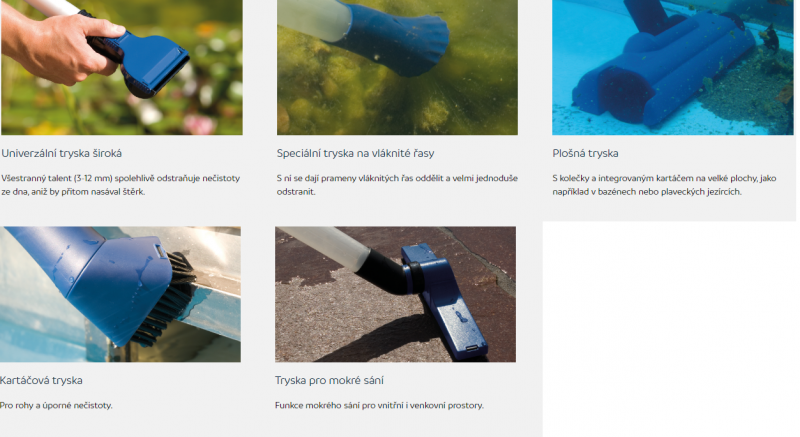The image size is (800, 437).
Task: Click description starting Všestranný talent (3-12 mm)
Action: pos(120,185)
